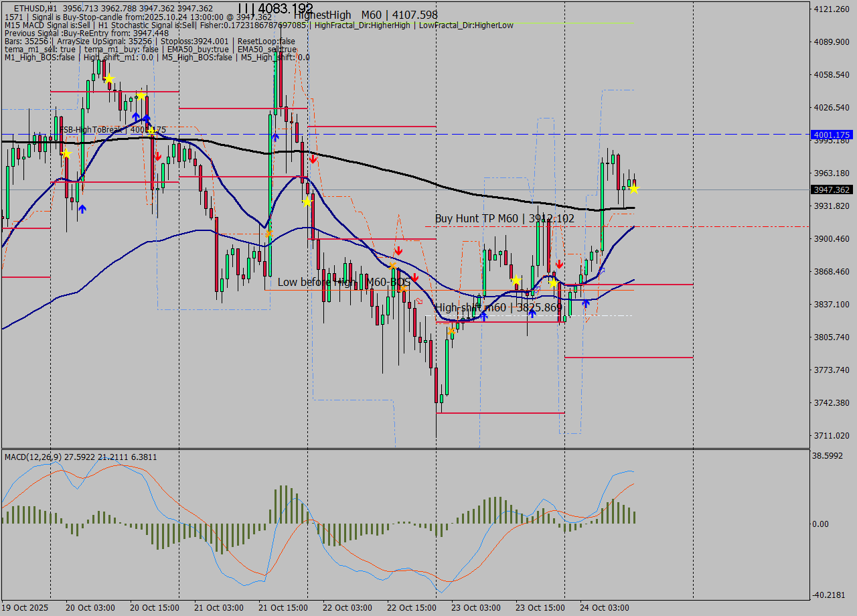Click the blue up arrow under the 23 Oct 03:00 lows
The height and width of the screenshot is (616, 857).
[x=483, y=315]
